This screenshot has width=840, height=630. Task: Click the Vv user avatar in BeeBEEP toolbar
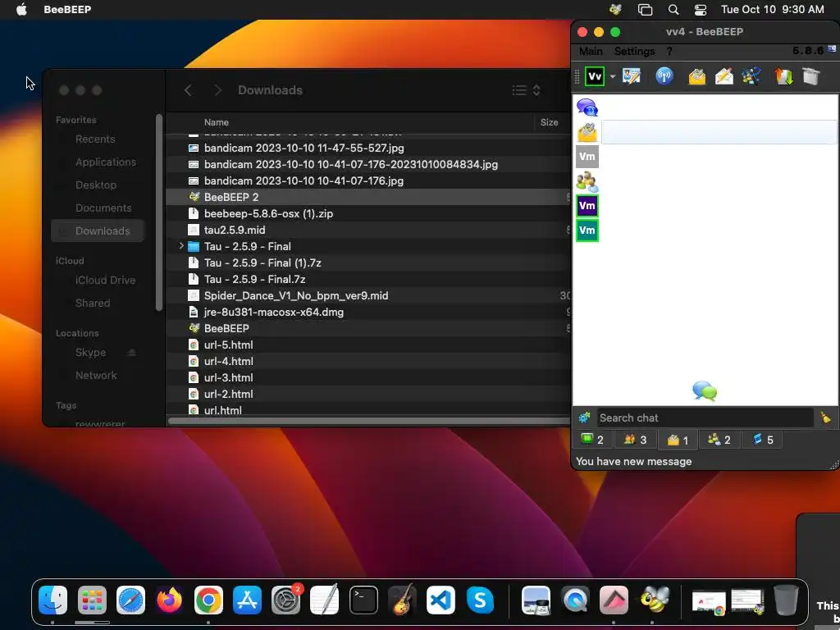point(594,76)
